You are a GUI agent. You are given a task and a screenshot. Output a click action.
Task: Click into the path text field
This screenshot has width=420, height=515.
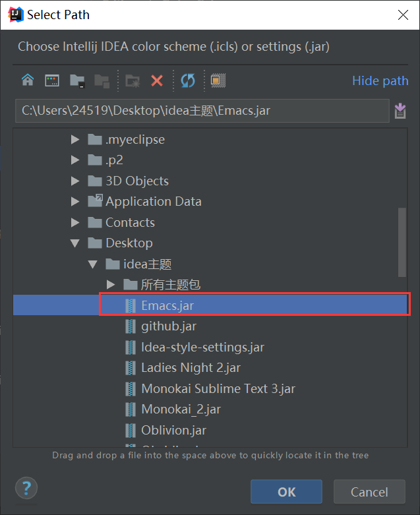pyautogui.click(x=202, y=111)
